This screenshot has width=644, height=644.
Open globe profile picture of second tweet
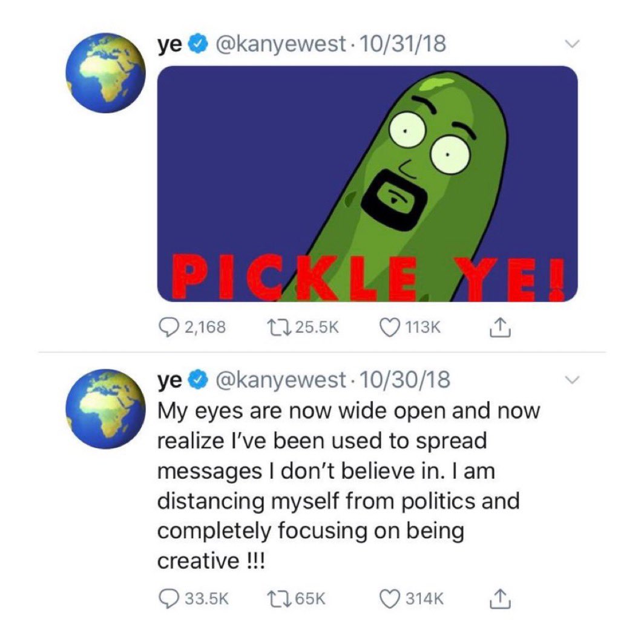pos(105,409)
